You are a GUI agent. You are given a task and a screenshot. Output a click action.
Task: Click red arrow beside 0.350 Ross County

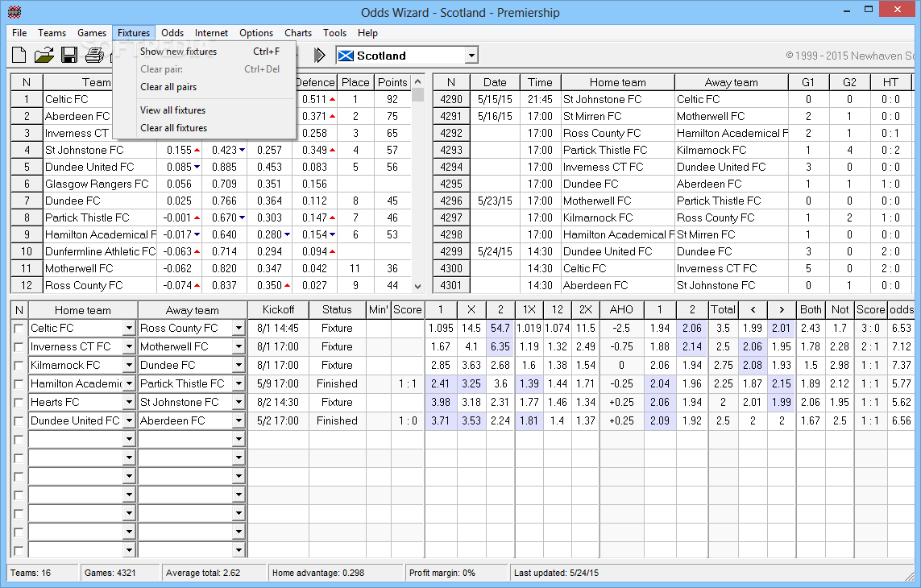[x=287, y=285]
